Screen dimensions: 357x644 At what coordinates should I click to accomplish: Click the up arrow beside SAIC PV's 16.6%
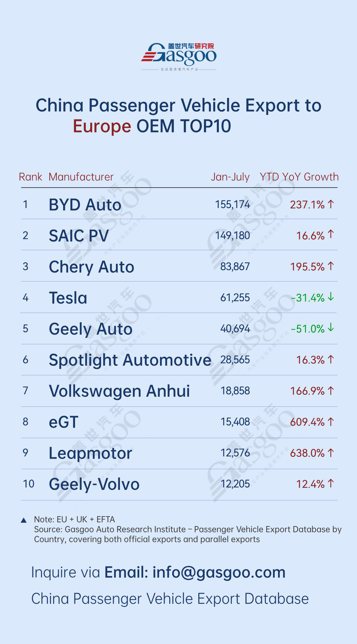click(x=331, y=234)
